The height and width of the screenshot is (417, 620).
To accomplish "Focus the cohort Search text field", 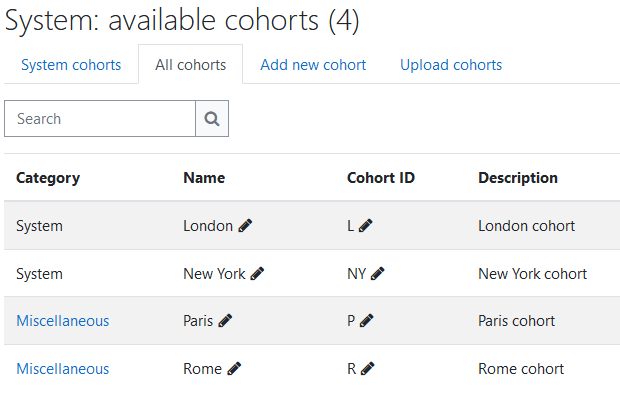I will click(100, 119).
